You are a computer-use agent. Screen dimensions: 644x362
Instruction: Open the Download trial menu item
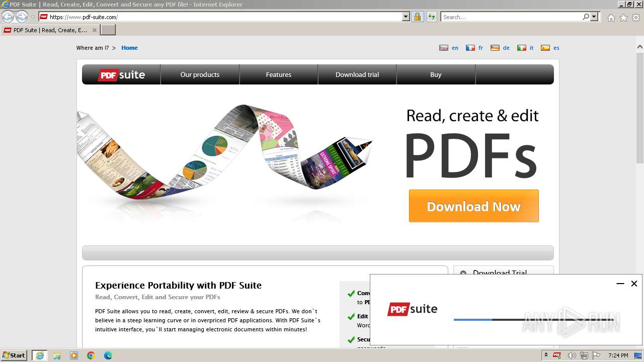pyautogui.click(x=357, y=74)
